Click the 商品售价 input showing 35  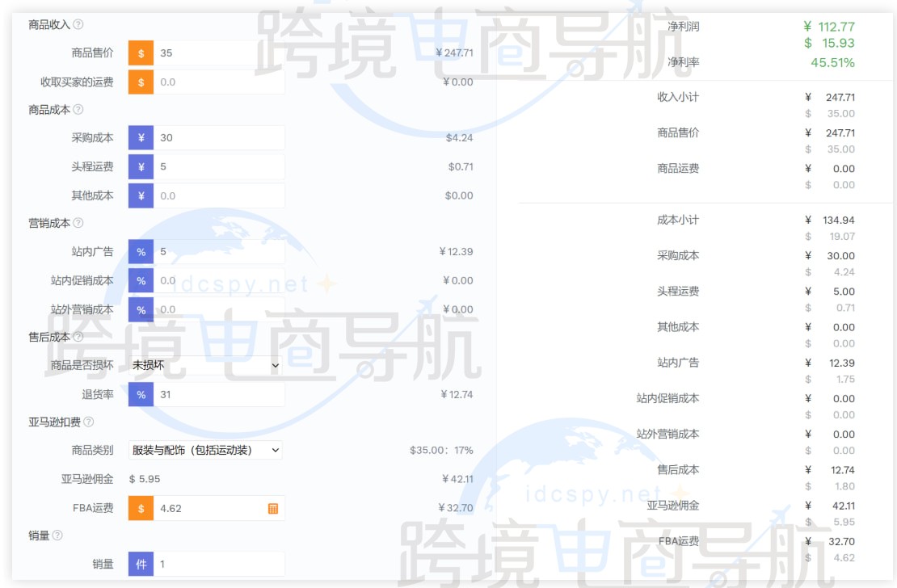tap(218, 53)
